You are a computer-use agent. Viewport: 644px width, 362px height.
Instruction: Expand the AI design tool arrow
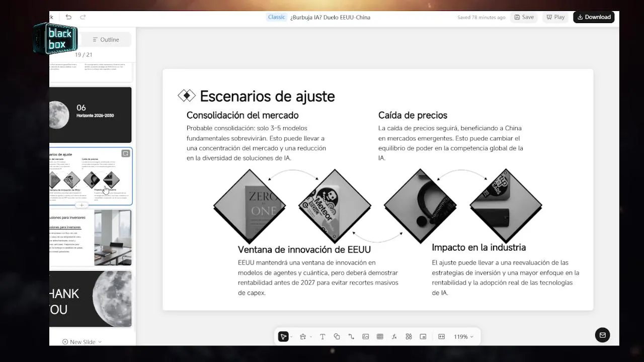tap(311, 337)
